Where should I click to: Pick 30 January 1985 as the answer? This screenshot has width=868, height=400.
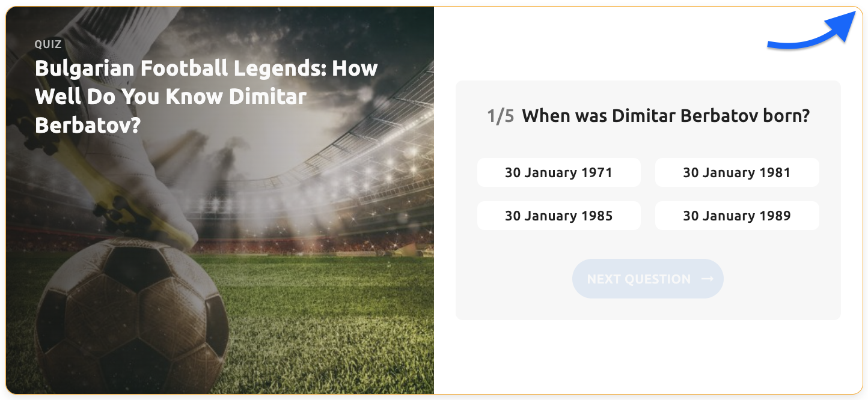[x=558, y=216]
